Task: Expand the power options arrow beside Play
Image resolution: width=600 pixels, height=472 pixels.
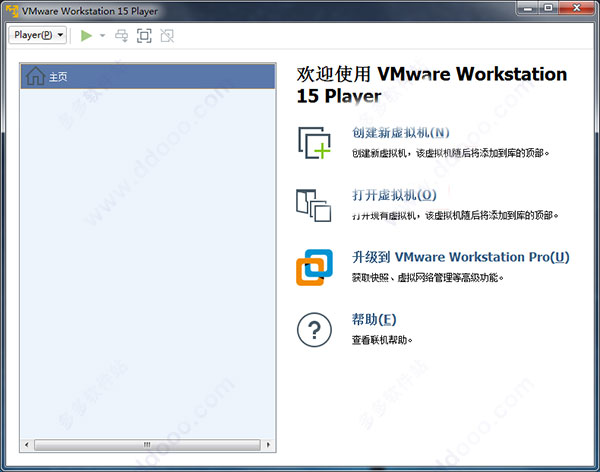Action: coord(102,36)
